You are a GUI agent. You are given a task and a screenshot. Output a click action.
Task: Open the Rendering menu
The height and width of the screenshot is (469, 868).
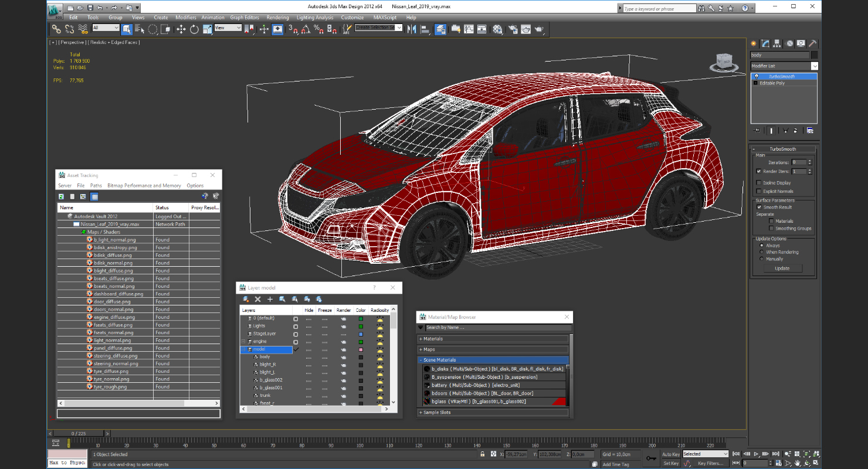tap(277, 18)
